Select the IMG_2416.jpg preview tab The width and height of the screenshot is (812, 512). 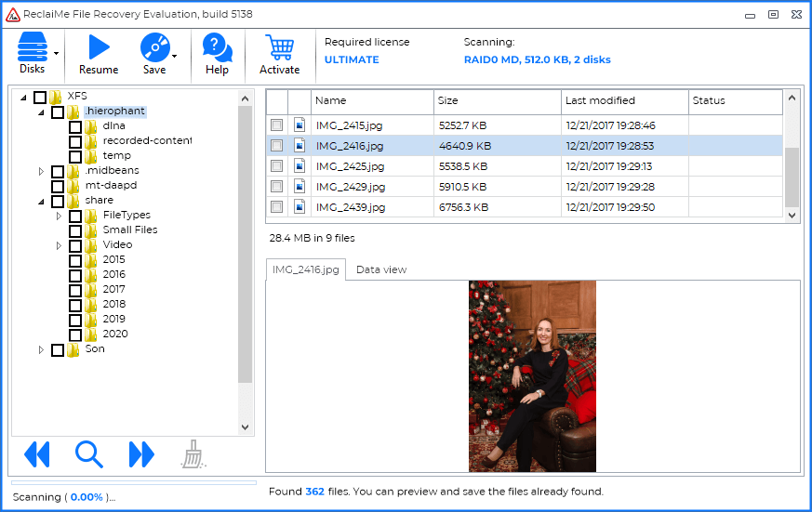point(305,269)
